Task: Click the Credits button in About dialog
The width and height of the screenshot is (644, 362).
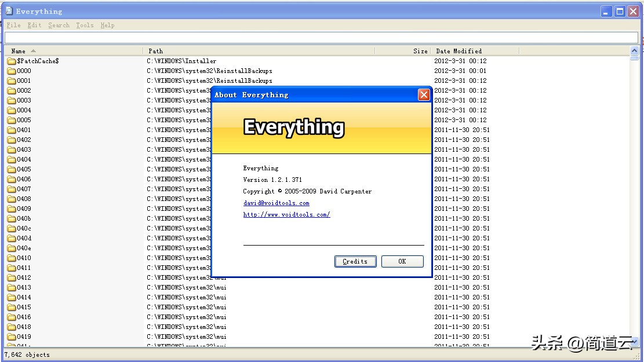Action: 355,261
